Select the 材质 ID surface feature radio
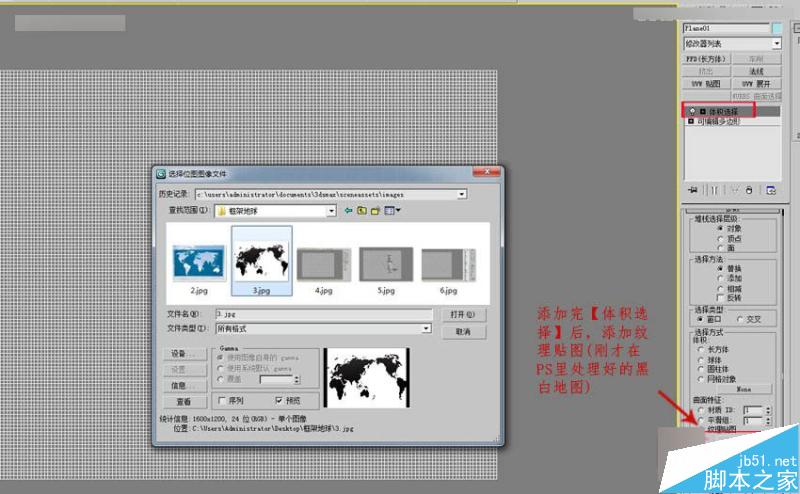Image resolution: width=800 pixels, height=494 pixels. (x=701, y=410)
